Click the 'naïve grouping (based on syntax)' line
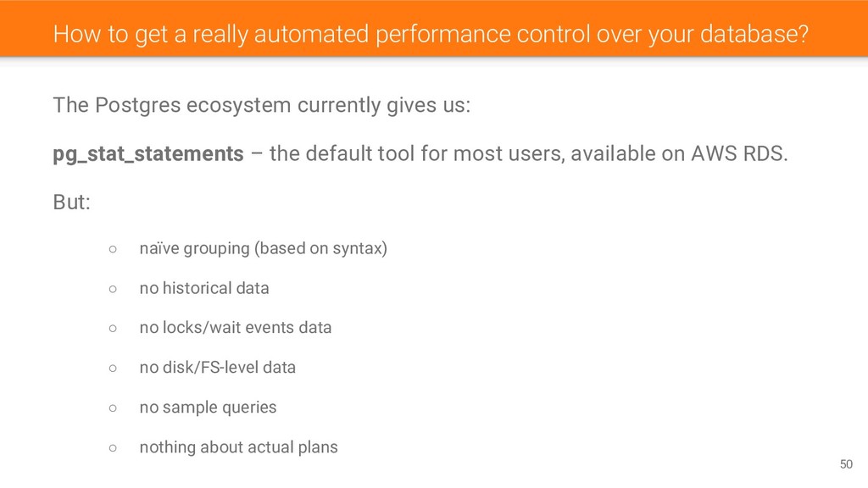This screenshot has width=868, height=488. pyautogui.click(x=263, y=248)
